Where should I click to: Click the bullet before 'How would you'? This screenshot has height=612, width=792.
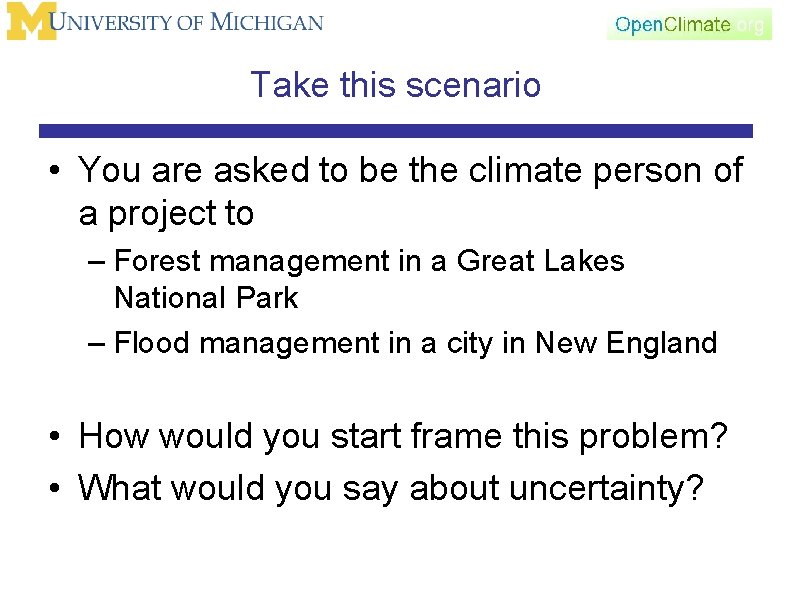55,436
